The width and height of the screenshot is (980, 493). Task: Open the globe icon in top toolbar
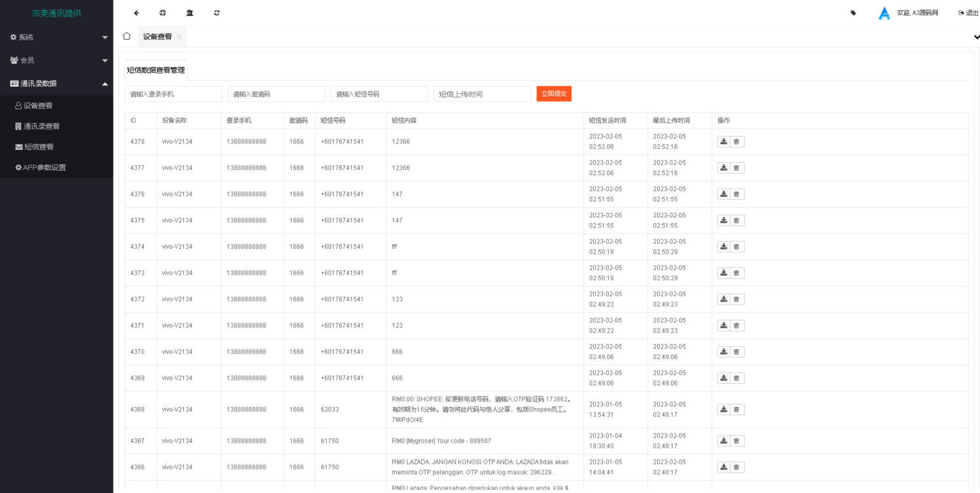163,13
